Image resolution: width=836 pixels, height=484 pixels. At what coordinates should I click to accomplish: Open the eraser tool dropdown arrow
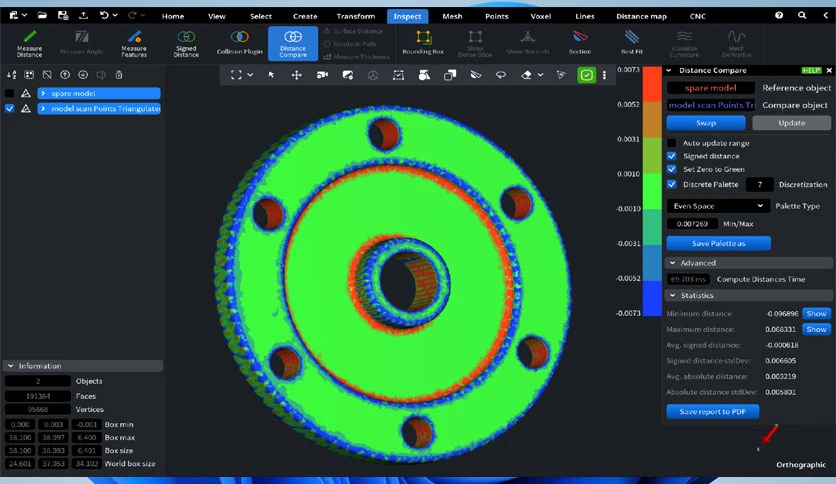point(541,75)
